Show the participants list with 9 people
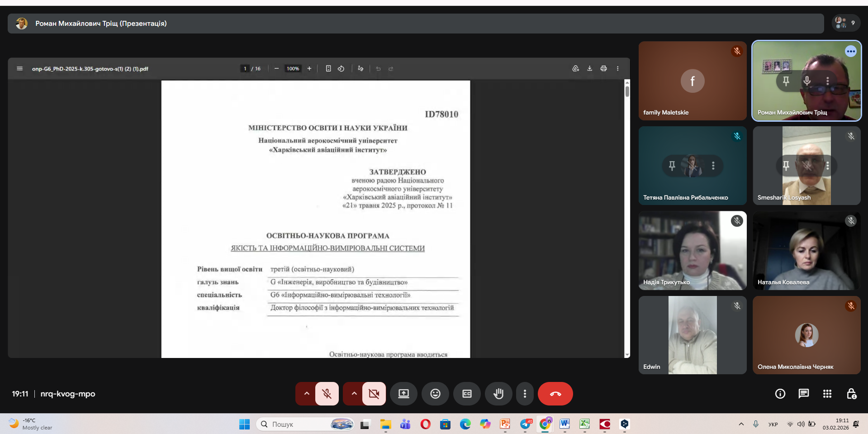 coord(845,23)
